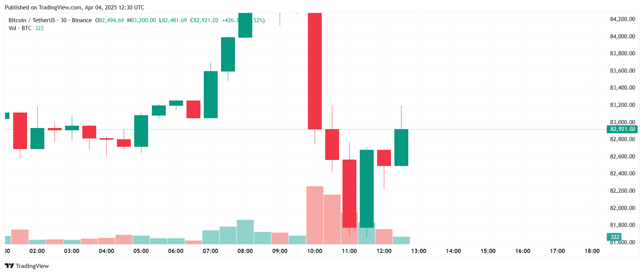Click the 84,000.00 price axis label
Image resolution: width=644 pixels, height=274 pixels.
[x=622, y=37]
